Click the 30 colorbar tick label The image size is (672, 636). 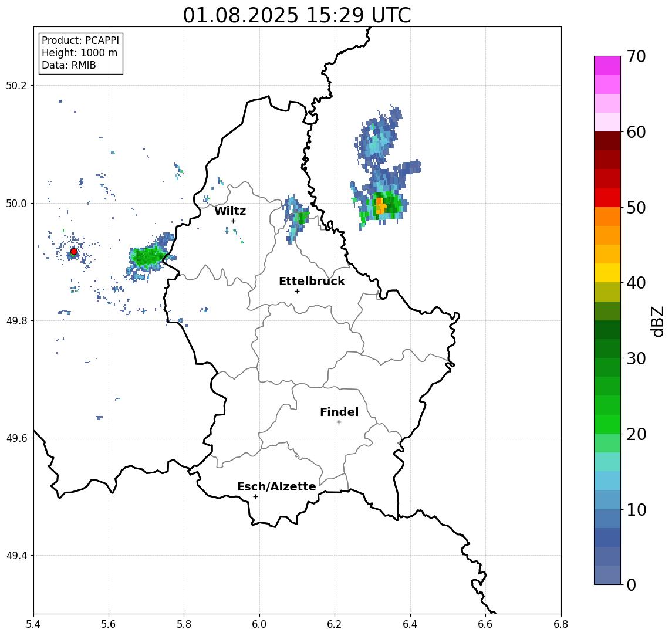(x=636, y=358)
